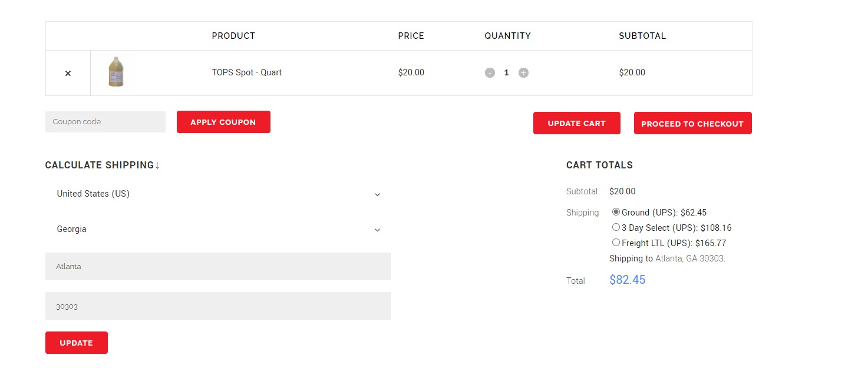Decrease quantity with minus icon

[x=490, y=73]
